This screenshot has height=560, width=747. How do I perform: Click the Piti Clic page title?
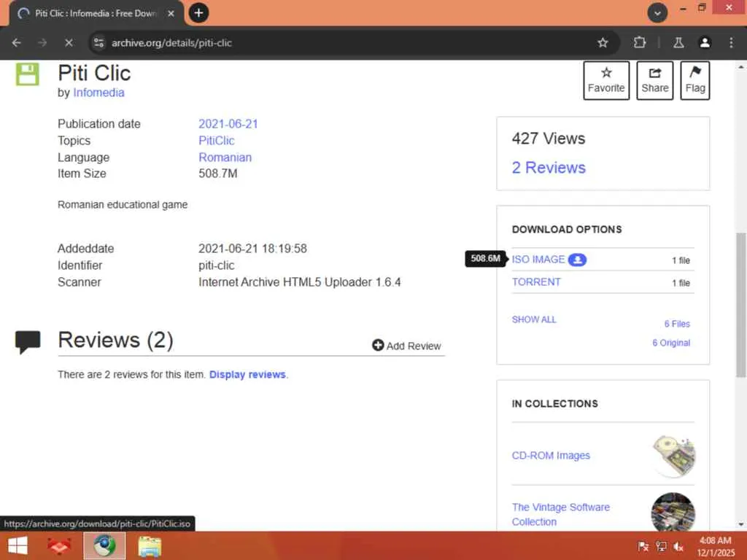[x=94, y=73]
